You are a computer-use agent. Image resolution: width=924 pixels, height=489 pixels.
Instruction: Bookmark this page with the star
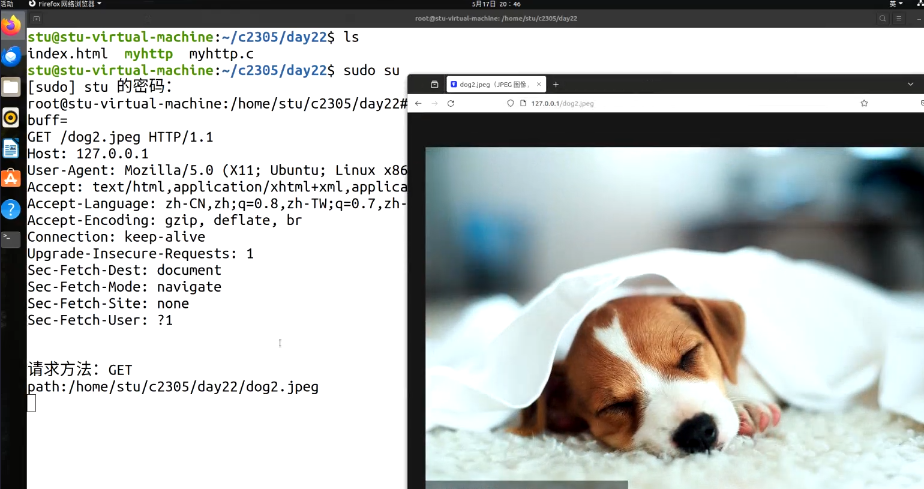864,103
